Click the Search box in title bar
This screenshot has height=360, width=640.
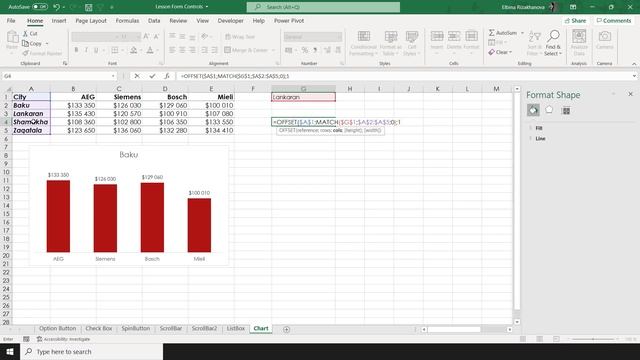323,7
